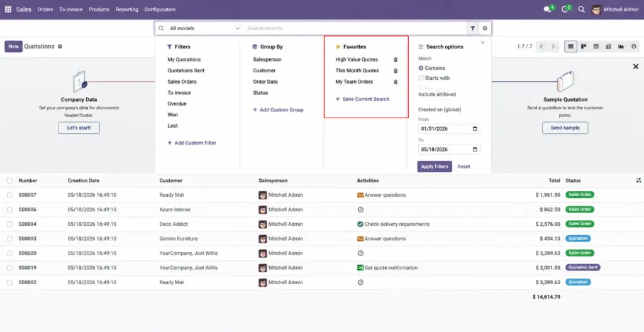The width and height of the screenshot is (644, 332).
Task: Open the apps grid menu icon
Action: pyautogui.click(x=8, y=9)
